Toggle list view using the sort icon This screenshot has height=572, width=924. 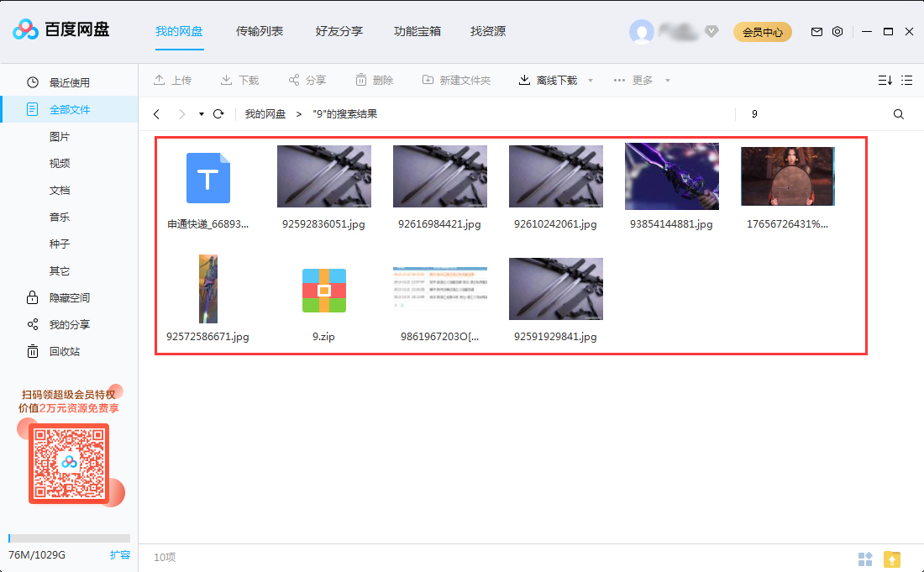tap(883, 80)
